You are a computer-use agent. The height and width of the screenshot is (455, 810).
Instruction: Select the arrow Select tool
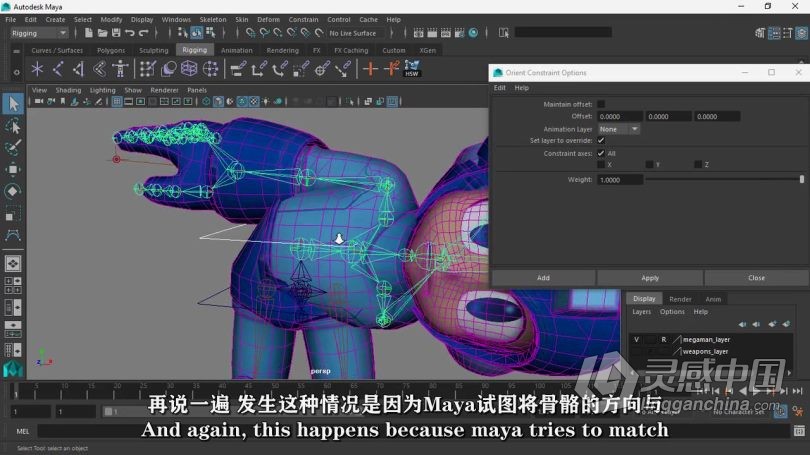coord(13,104)
